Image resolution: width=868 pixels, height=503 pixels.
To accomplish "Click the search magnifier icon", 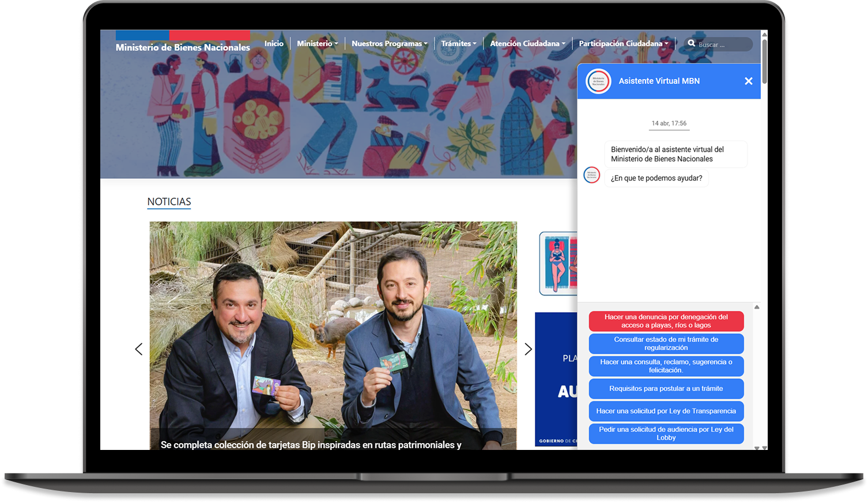I will [691, 43].
